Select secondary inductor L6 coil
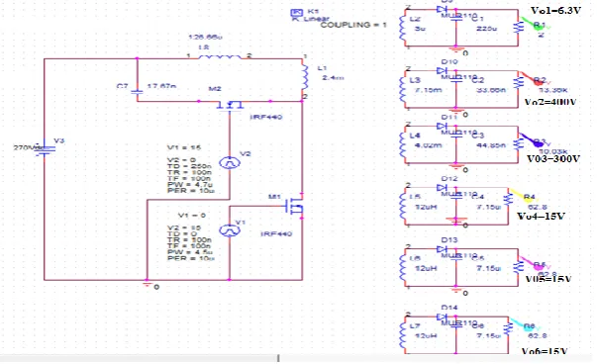 tap(402, 267)
